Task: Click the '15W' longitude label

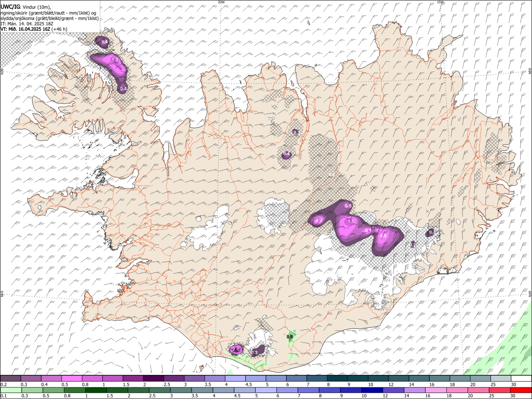Action: click(441, 2)
